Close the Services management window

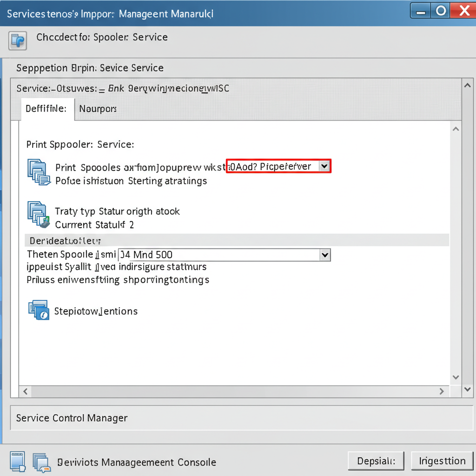[464, 11]
